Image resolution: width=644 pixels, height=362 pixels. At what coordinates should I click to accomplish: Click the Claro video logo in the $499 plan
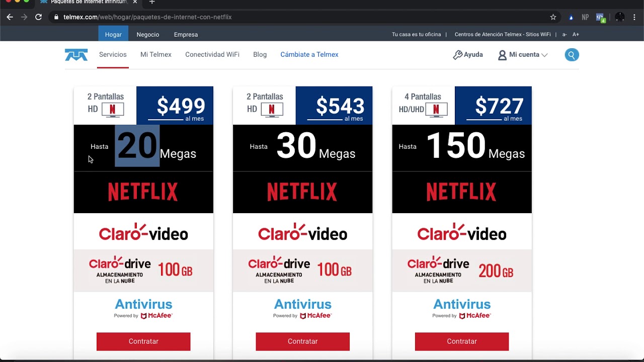tap(143, 232)
